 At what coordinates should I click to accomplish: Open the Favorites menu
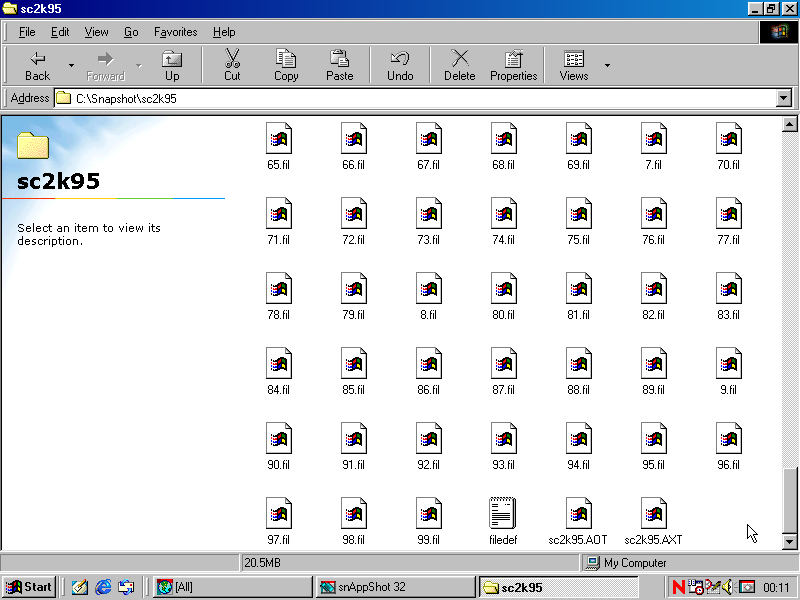[x=176, y=32]
